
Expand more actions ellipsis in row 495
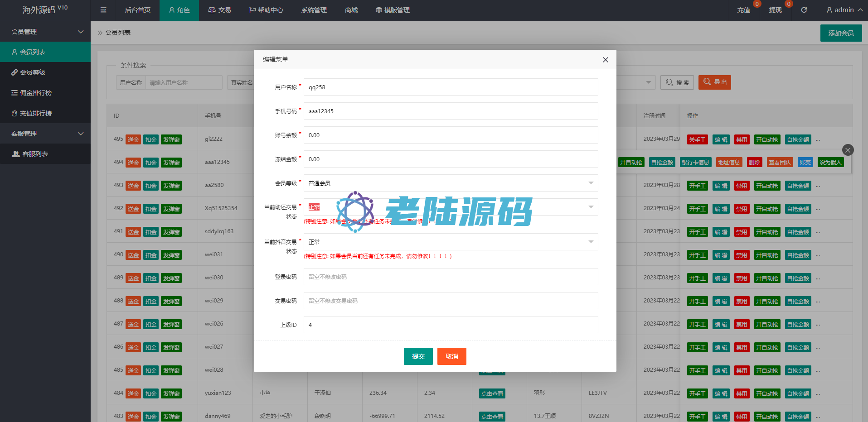coord(818,140)
